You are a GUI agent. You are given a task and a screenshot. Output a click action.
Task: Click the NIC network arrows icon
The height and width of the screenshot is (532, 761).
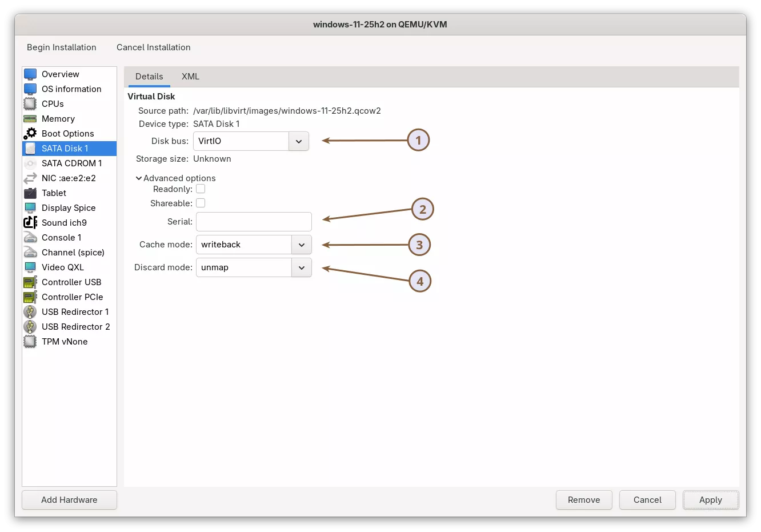pyautogui.click(x=30, y=178)
